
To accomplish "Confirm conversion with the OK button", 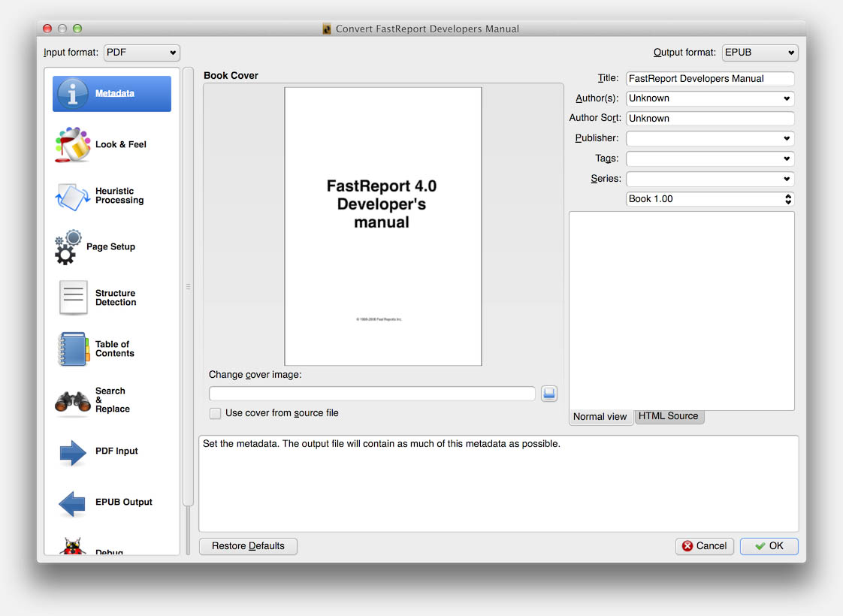I will [769, 546].
